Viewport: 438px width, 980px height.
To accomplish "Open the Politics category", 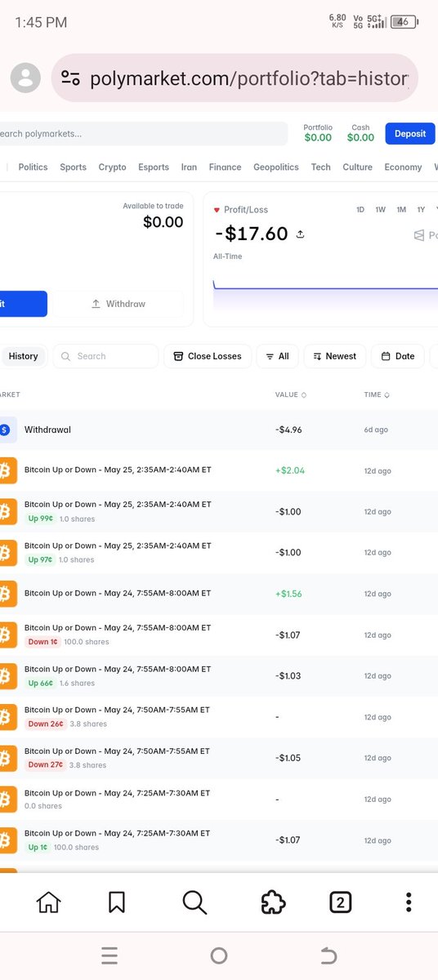I will click(33, 167).
